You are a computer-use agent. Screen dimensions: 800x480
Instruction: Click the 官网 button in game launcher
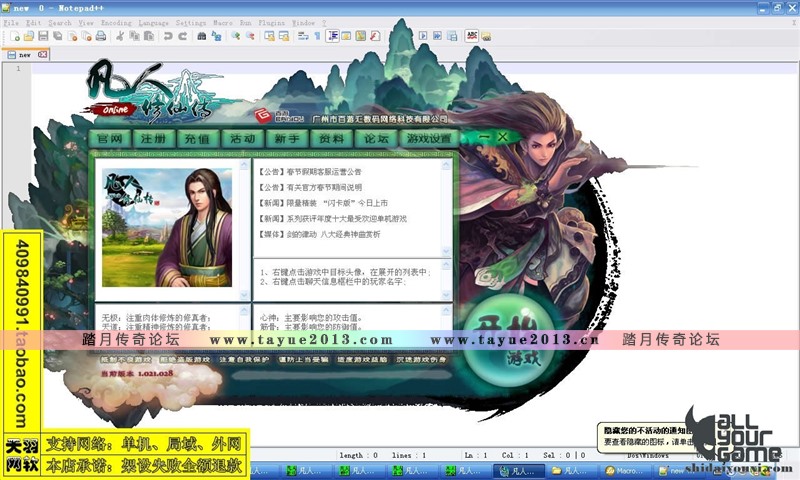click(109, 138)
